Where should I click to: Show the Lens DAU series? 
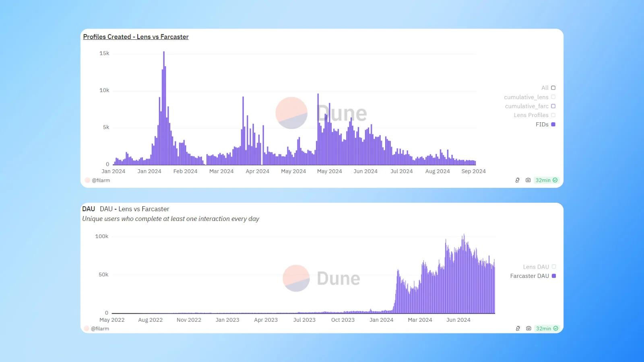click(554, 267)
